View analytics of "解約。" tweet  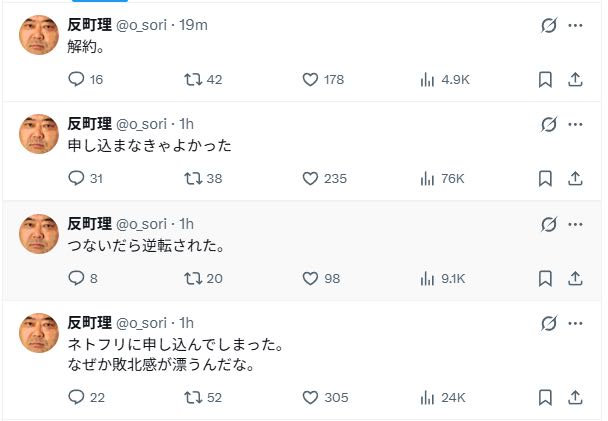[x=429, y=80]
